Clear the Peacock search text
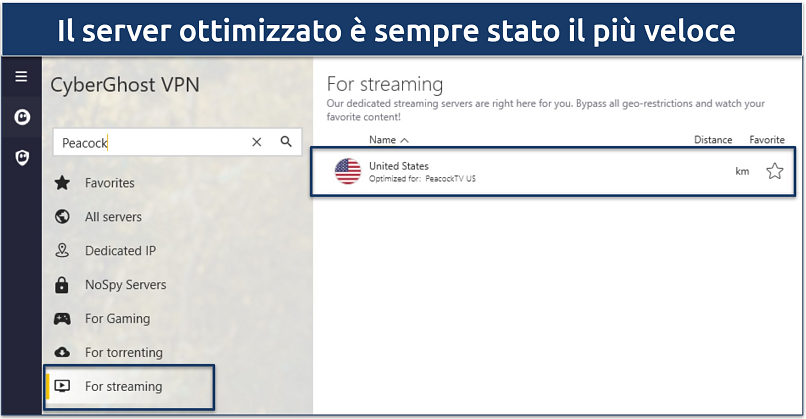806x419 pixels. pyautogui.click(x=257, y=142)
